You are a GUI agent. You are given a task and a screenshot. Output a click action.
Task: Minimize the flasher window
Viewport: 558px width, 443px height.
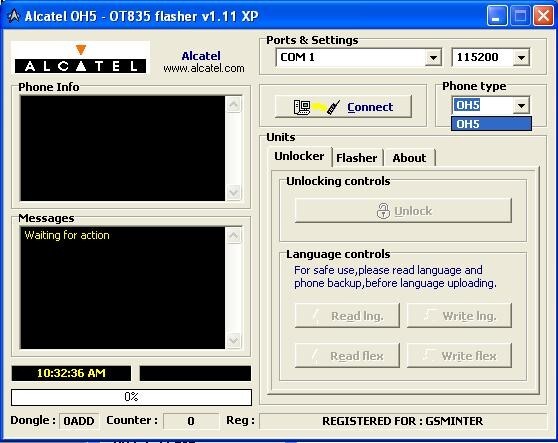[497, 16]
